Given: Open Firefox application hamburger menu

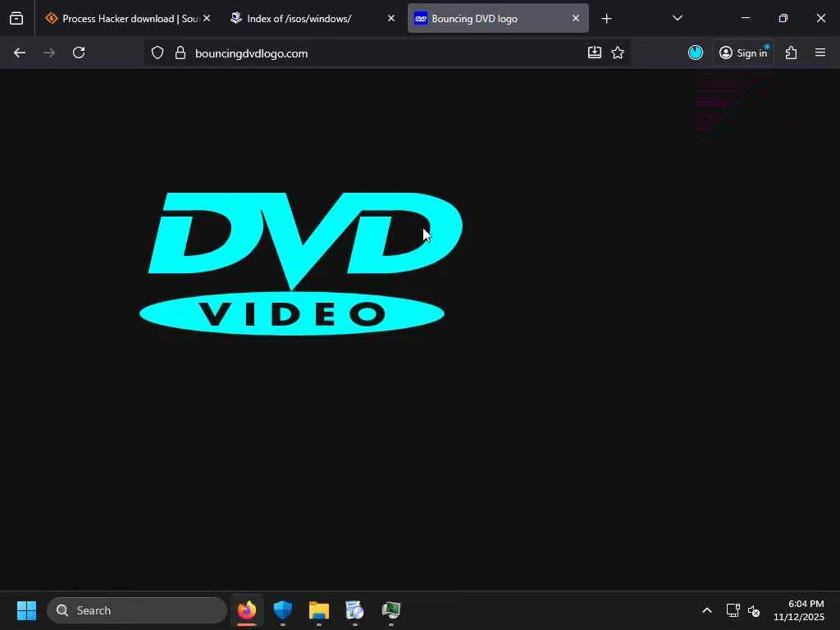Looking at the screenshot, I should 820,52.
